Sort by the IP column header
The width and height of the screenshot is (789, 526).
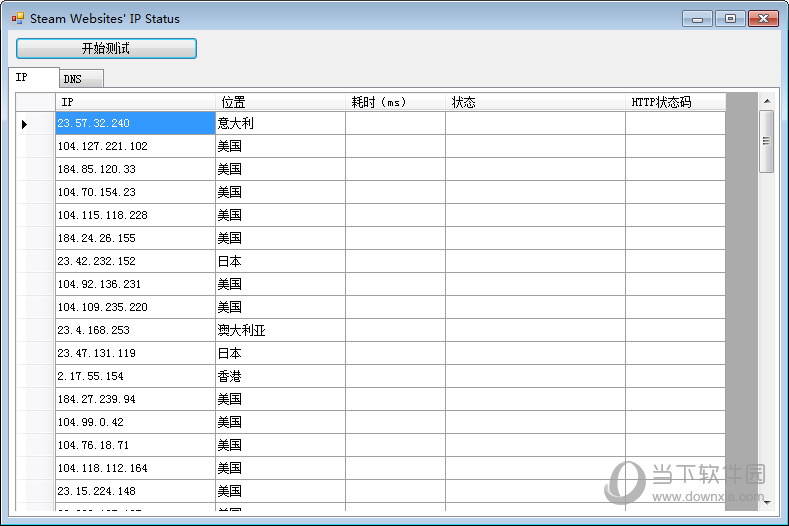[135, 102]
